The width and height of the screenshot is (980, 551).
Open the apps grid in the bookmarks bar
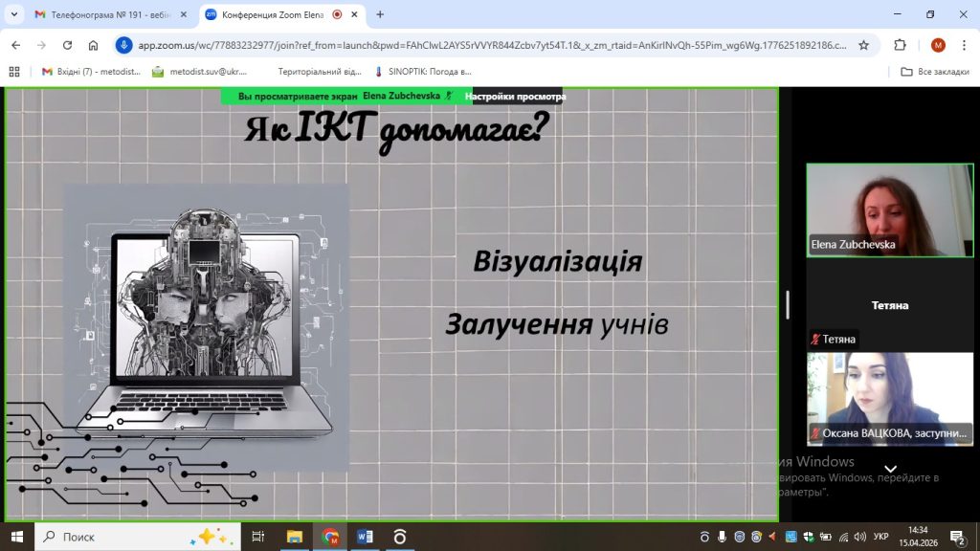click(x=13, y=72)
